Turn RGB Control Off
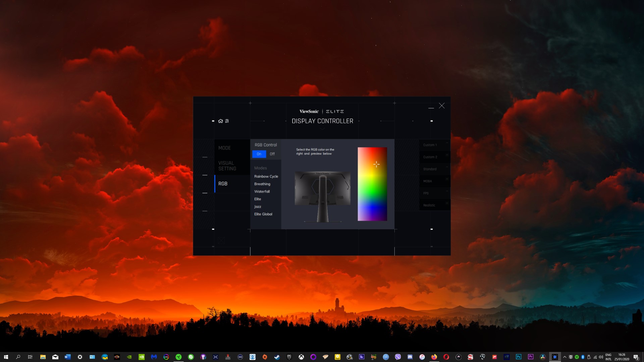This screenshot has height=362, width=644. (x=272, y=154)
